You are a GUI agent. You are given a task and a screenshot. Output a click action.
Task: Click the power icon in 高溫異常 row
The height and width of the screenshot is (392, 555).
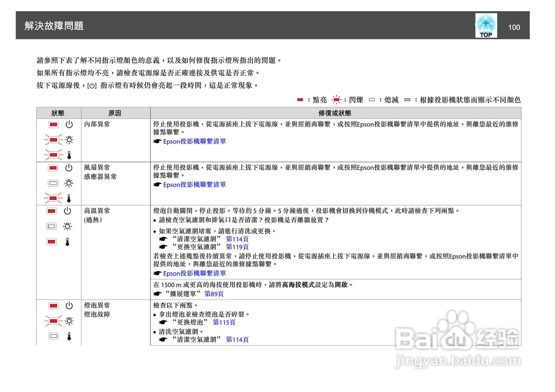67,211
